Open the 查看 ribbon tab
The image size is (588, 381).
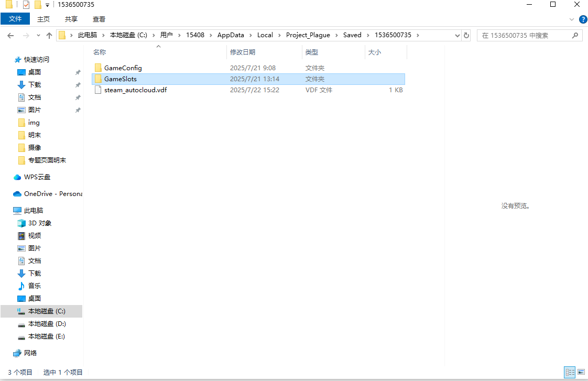click(99, 19)
